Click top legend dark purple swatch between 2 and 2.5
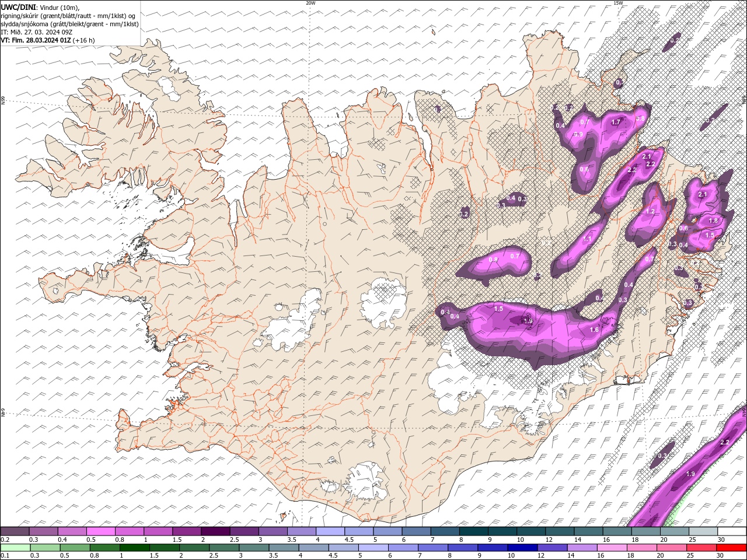Viewport: 747px width, 560px height. [215, 531]
